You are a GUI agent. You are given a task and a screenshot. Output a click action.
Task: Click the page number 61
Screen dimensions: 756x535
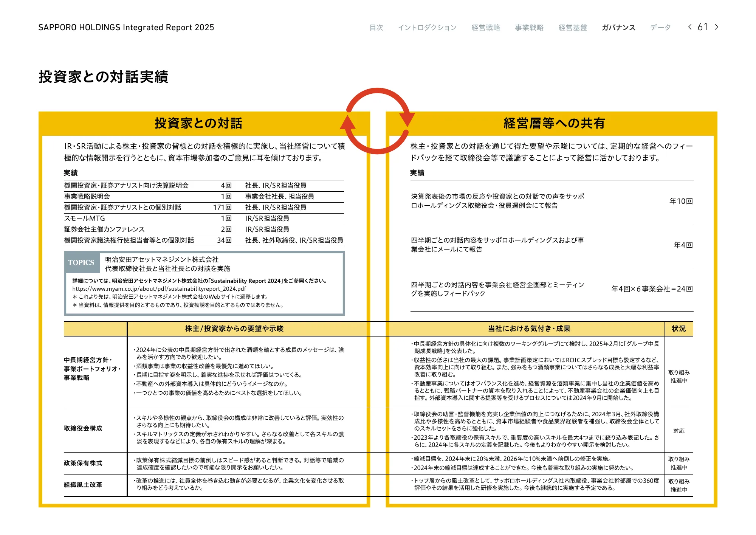pyautogui.click(x=703, y=27)
